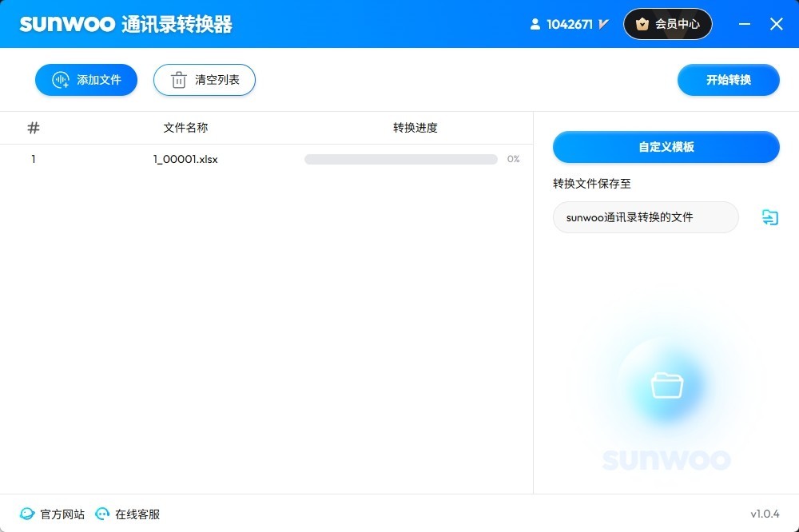Click row number 1
Screen dimensions: 799x532
(x=34, y=160)
